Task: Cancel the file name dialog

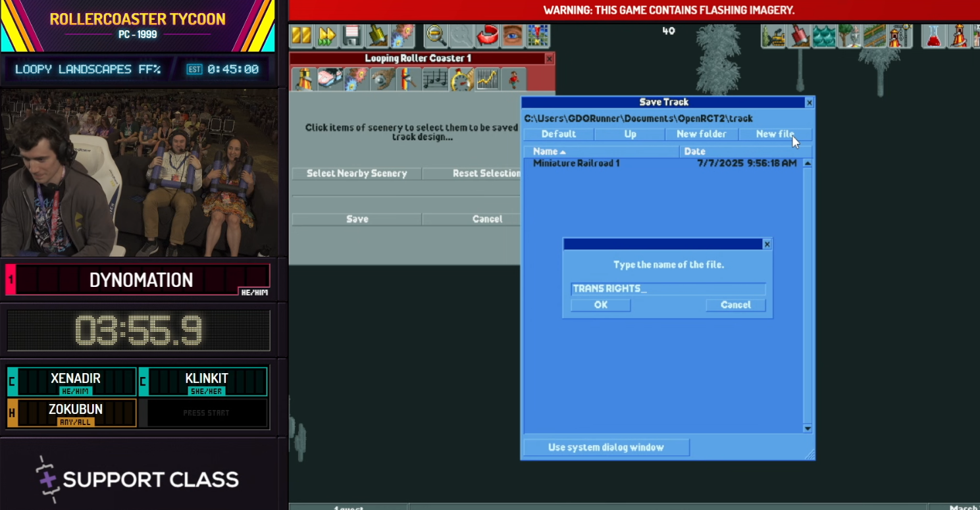Action: coord(736,305)
